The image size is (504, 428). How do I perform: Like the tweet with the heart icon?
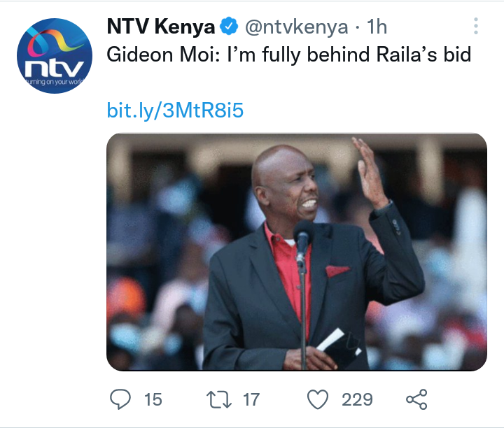pos(318,399)
